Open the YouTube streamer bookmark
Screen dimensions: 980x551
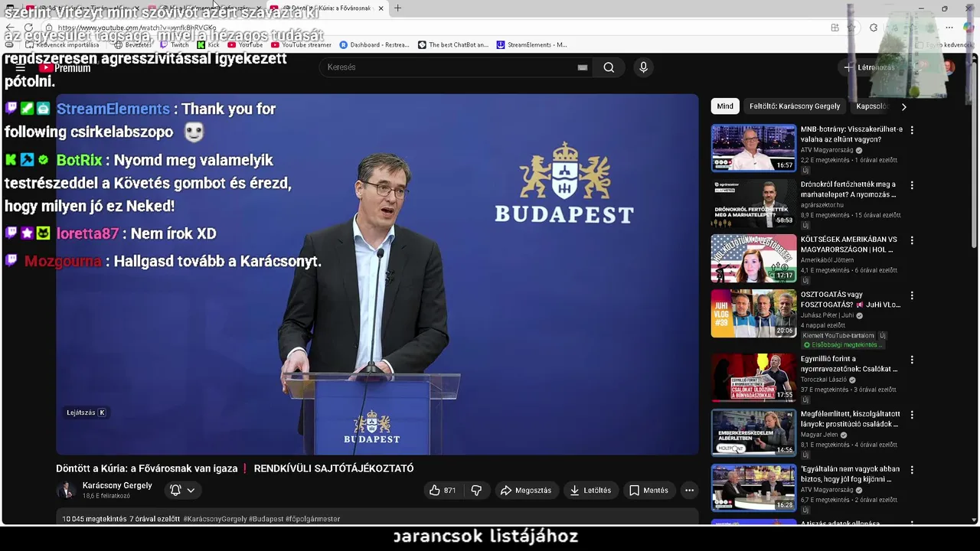pyautogui.click(x=301, y=45)
